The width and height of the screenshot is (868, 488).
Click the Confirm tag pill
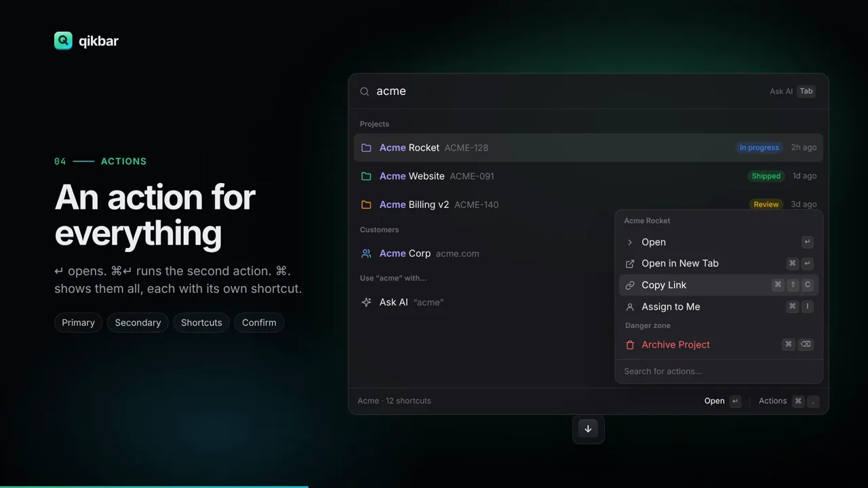(259, 323)
